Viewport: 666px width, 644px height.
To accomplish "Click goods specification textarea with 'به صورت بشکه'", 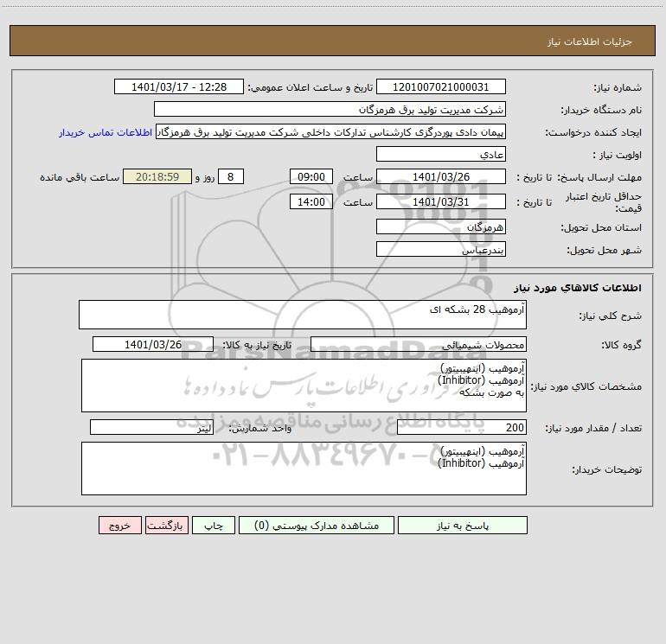I will [x=304, y=386].
